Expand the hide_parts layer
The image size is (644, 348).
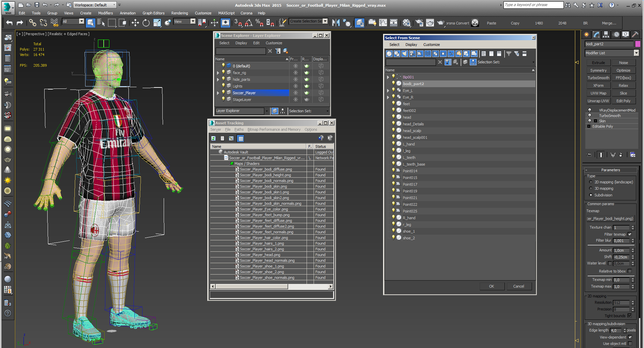tap(218, 80)
